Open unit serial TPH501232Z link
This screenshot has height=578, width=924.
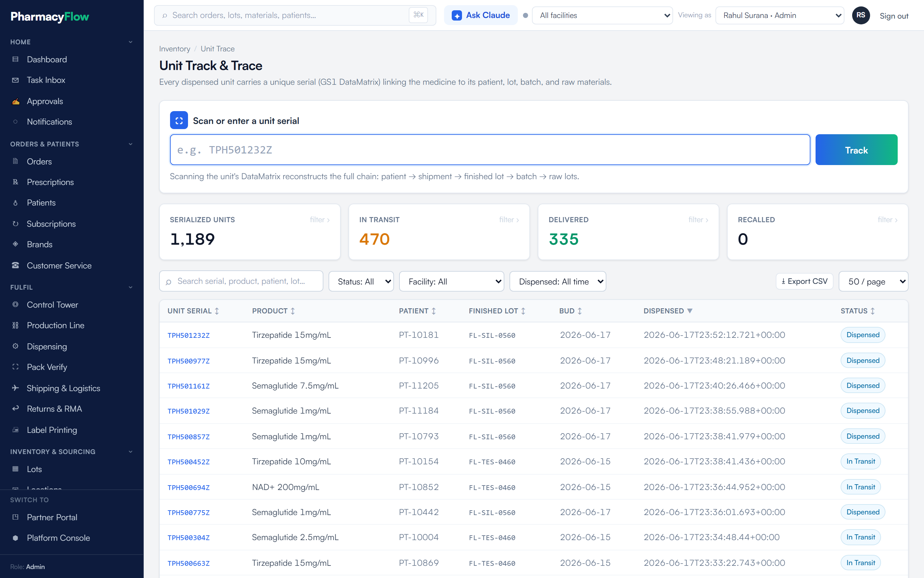188,335
